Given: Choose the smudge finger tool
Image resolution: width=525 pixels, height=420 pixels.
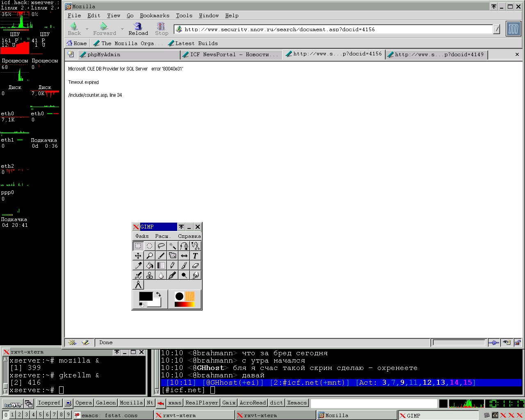Looking at the screenshot, I should 196,275.
